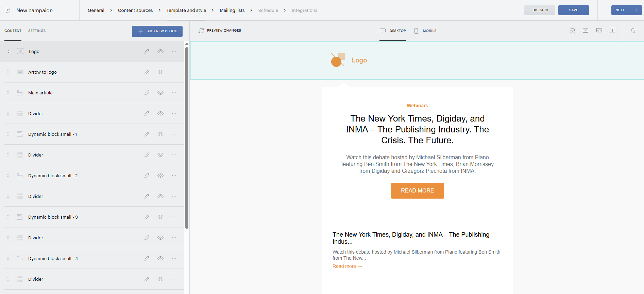The image size is (644, 294).
Task: Click the refresh Preview Changes icon
Action: point(201,31)
